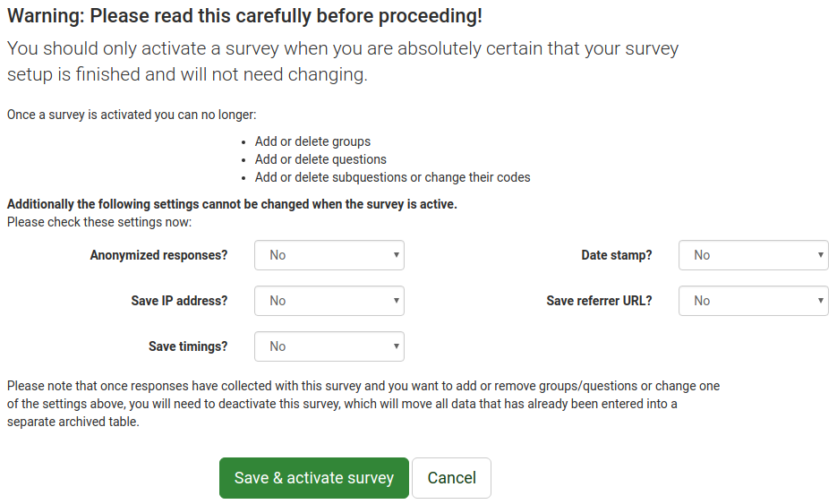Open the Date stamp dropdown
This screenshot has width=837, height=504.
coord(753,255)
